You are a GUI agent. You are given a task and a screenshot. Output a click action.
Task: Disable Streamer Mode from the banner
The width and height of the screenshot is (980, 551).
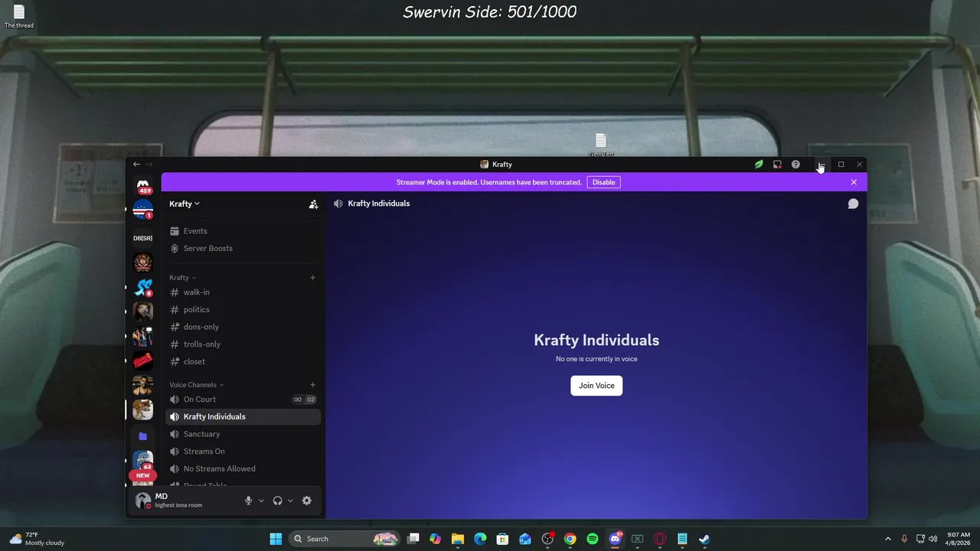pos(603,182)
